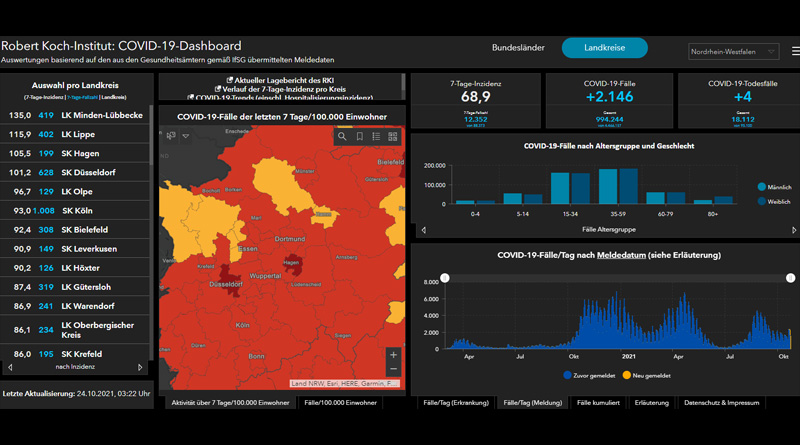Go to previous sorting in district list
Viewport: 800px width, 445px height.
10,367
